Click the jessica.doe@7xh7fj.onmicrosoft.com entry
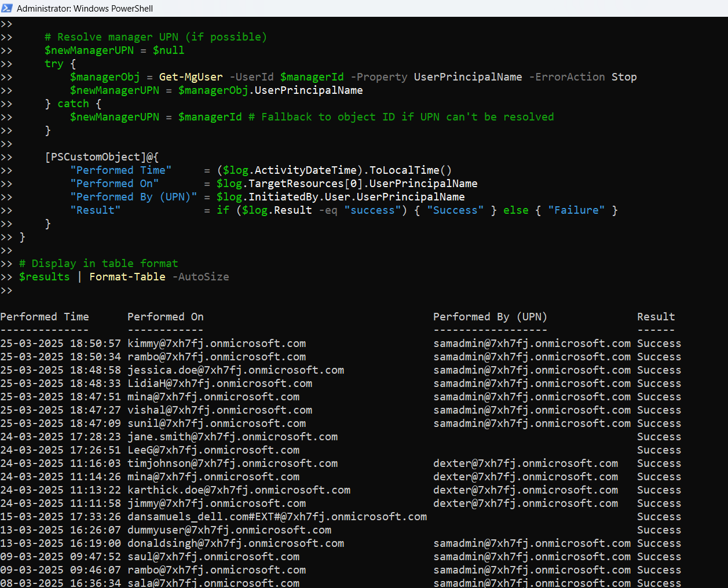 [x=236, y=370]
